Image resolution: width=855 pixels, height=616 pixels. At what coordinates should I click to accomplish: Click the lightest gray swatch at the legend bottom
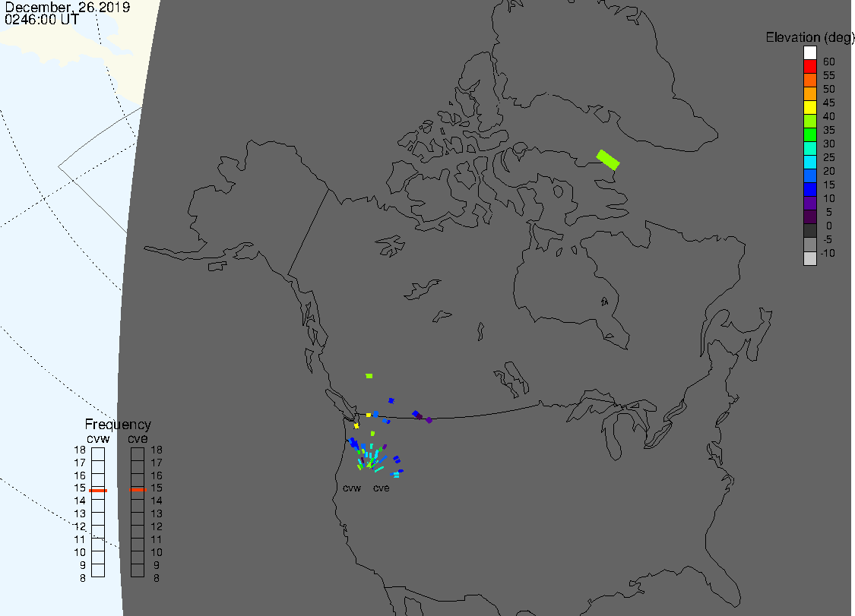pyautogui.click(x=809, y=257)
